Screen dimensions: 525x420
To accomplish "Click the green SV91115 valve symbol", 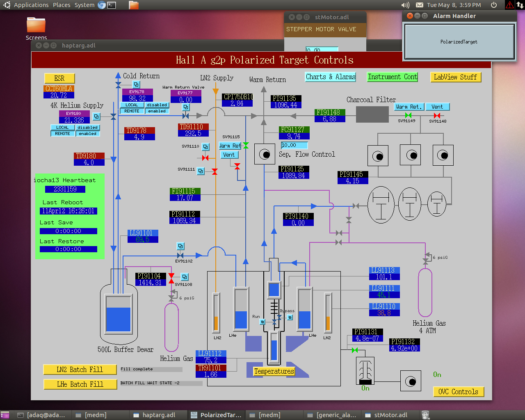I will 246,145.
